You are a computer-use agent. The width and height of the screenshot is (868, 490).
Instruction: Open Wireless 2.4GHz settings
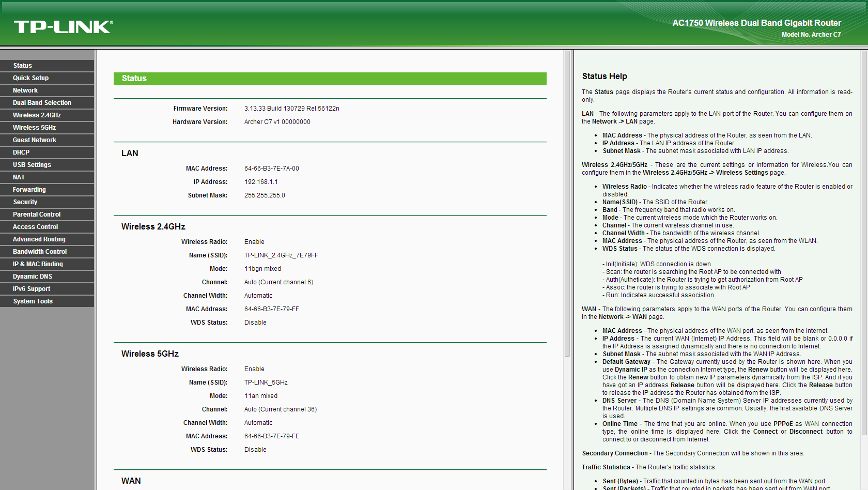click(47, 115)
